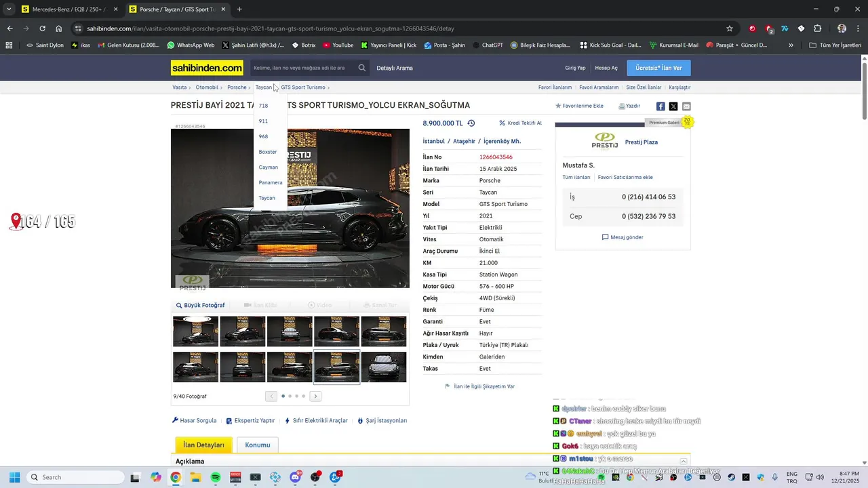
Task: Click the Yazdır printer icon
Action: coord(622,106)
